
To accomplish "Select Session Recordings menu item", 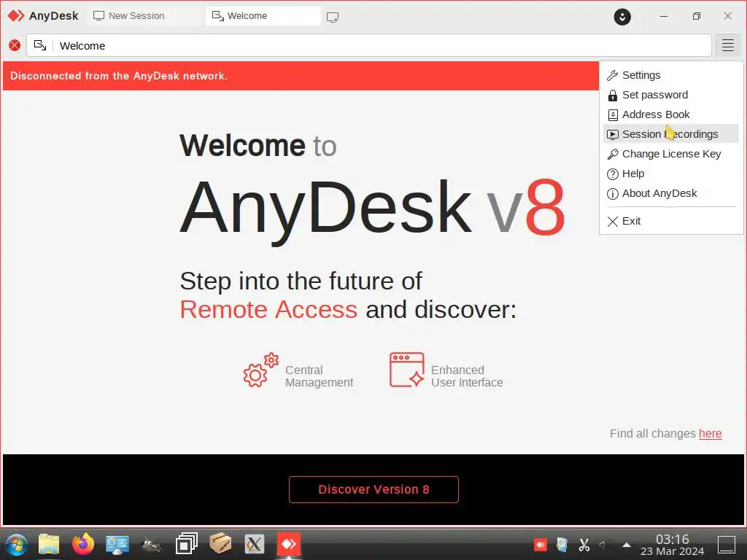I will pos(671,134).
